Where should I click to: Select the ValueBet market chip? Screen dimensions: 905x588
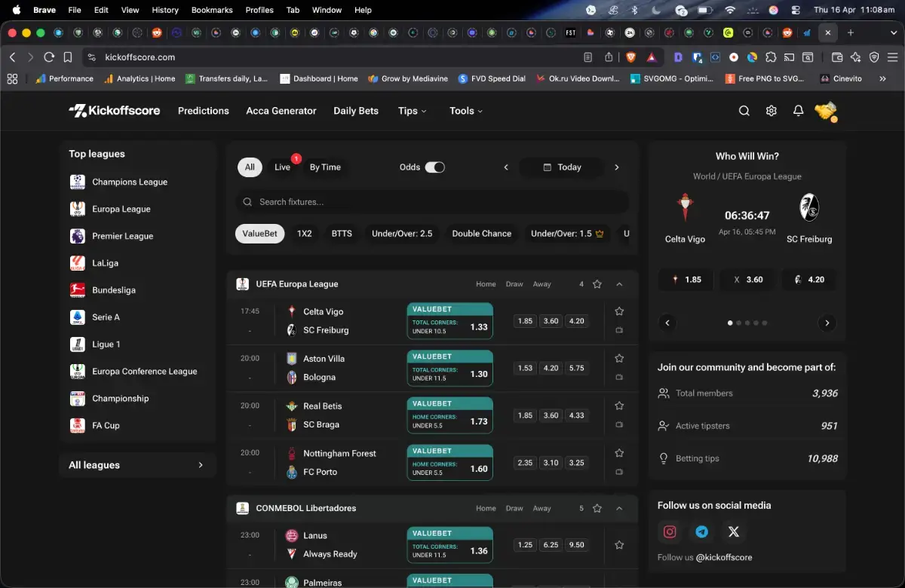(260, 234)
